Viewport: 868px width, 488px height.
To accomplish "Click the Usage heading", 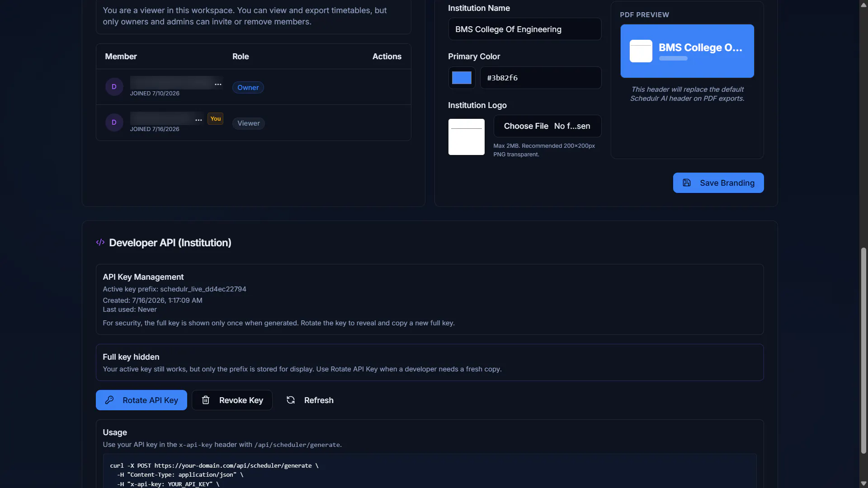I will click(115, 432).
